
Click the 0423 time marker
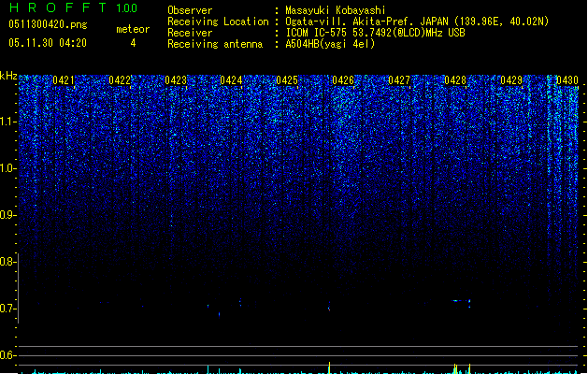point(176,80)
